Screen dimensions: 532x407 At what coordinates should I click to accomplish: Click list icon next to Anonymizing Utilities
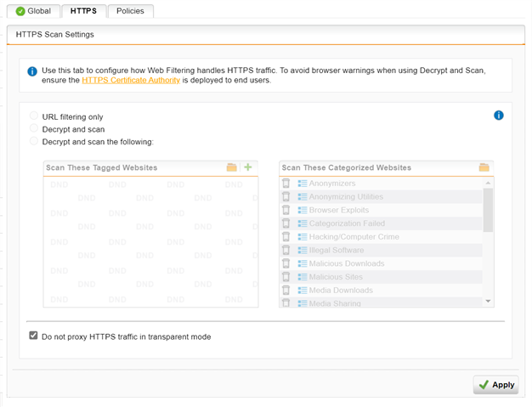pyautogui.click(x=303, y=197)
